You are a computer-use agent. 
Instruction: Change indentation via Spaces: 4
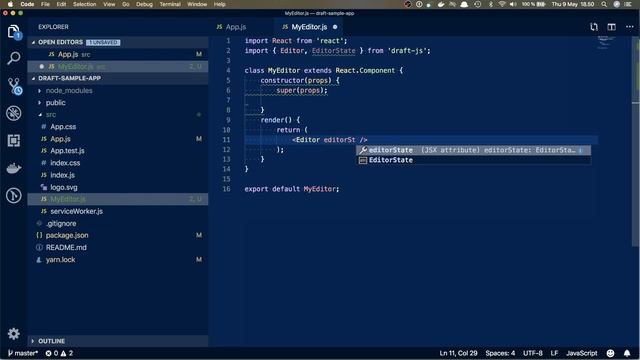click(500, 353)
